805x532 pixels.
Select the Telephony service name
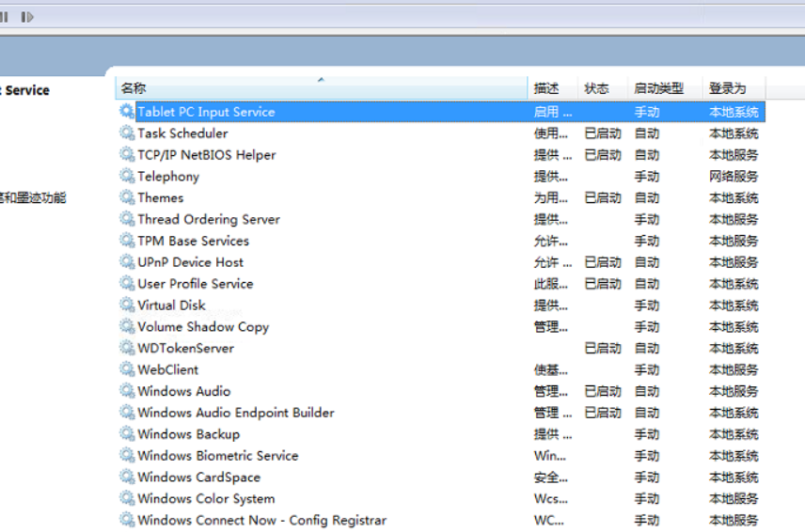[x=168, y=177]
